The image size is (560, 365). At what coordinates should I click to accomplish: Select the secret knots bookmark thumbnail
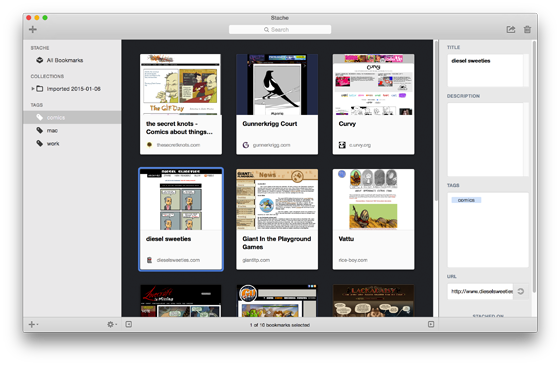pos(181,84)
